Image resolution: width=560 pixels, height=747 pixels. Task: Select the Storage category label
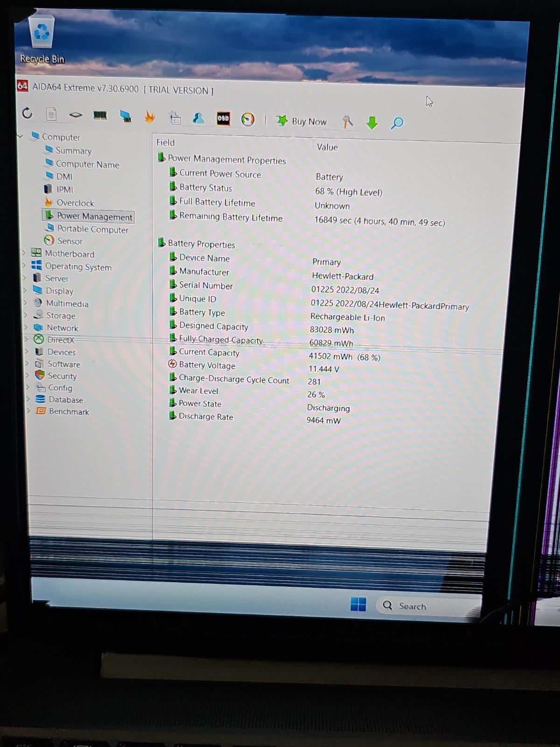[61, 316]
